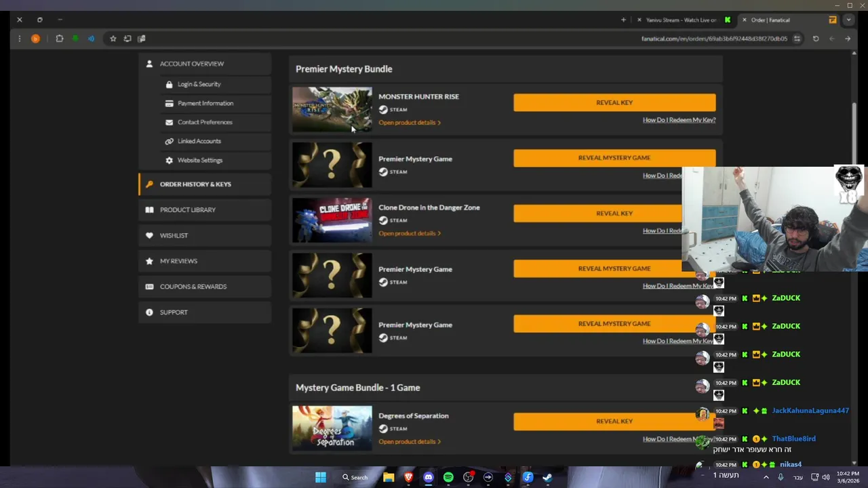
Task: Click the card icon beside Payment Information
Action: point(169,103)
